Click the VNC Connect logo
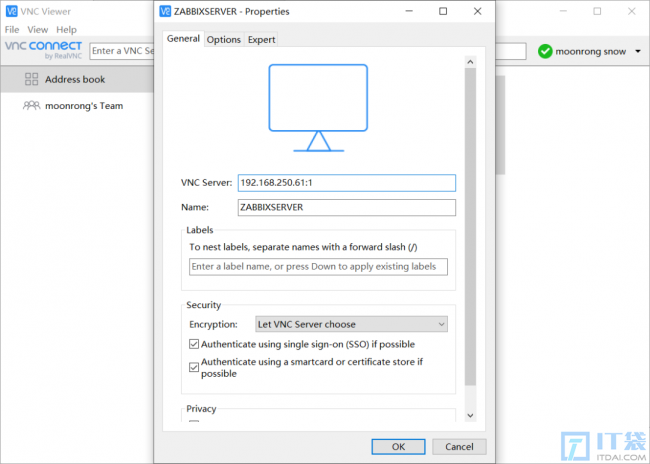650x464 pixels. tap(44, 50)
